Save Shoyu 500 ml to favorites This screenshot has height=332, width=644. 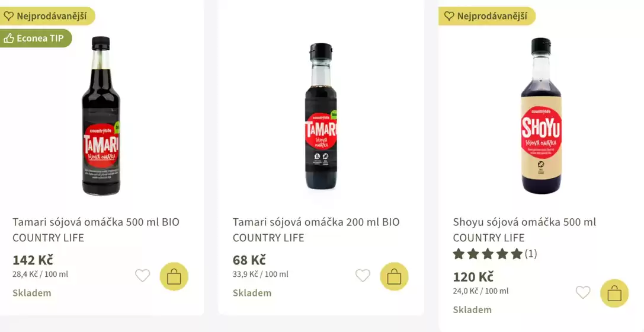coord(583,292)
